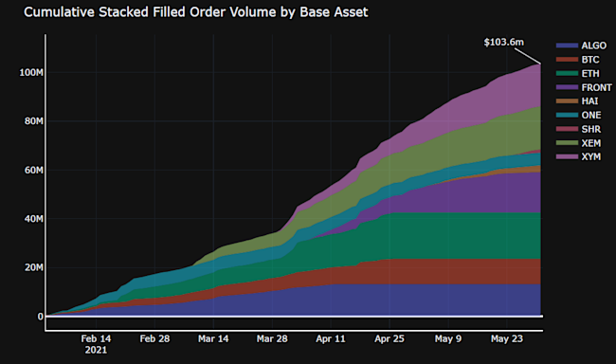
Task: Click the Apr 25 x-axis date label
Action: pyautogui.click(x=390, y=338)
